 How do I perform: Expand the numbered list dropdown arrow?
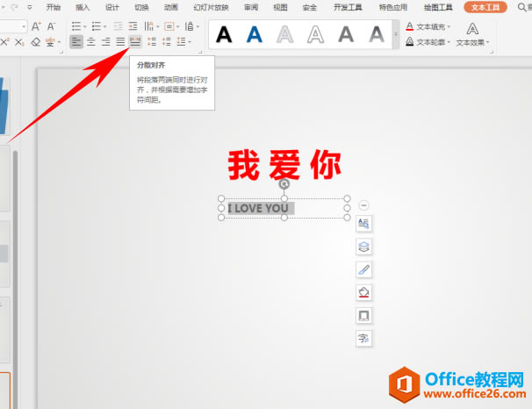(104, 26)
